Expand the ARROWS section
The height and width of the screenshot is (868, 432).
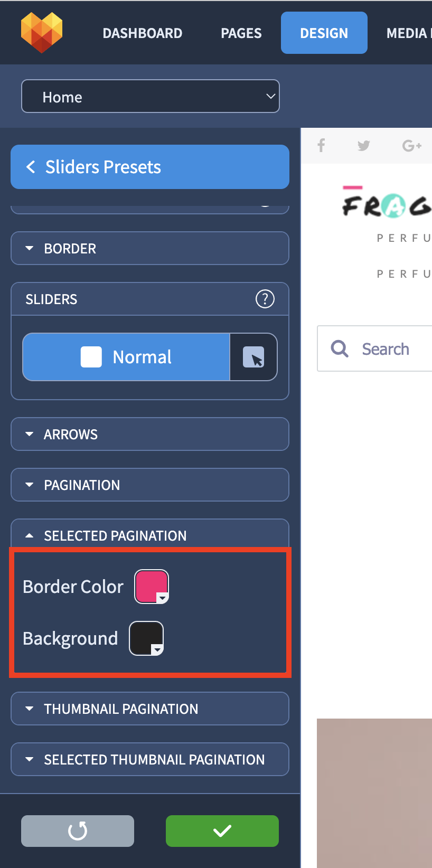[x=150, y=434]
